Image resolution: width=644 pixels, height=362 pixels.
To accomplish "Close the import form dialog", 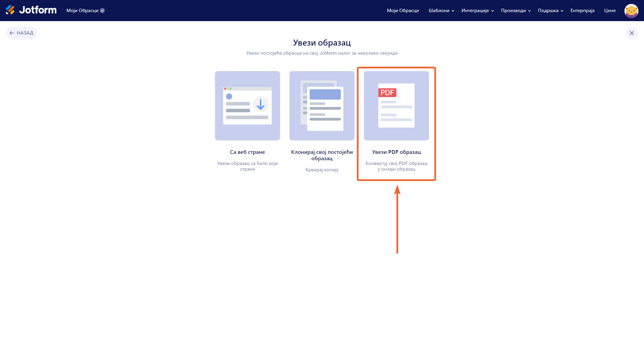I will (x=632, y=33).
